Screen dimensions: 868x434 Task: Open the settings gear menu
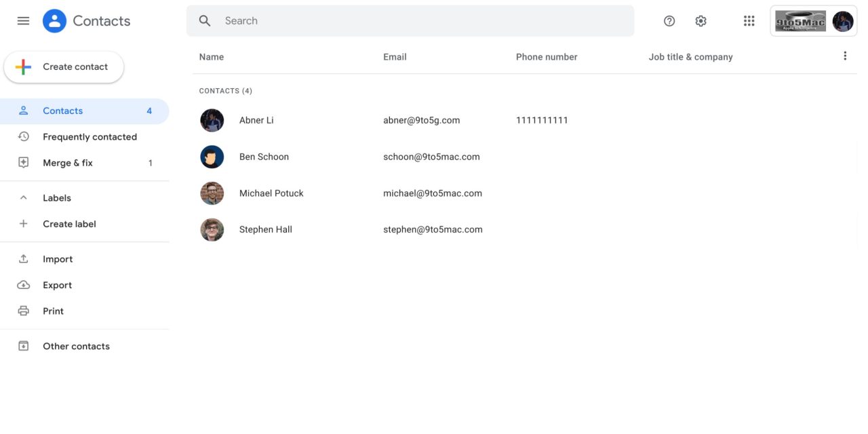point(701,21)
